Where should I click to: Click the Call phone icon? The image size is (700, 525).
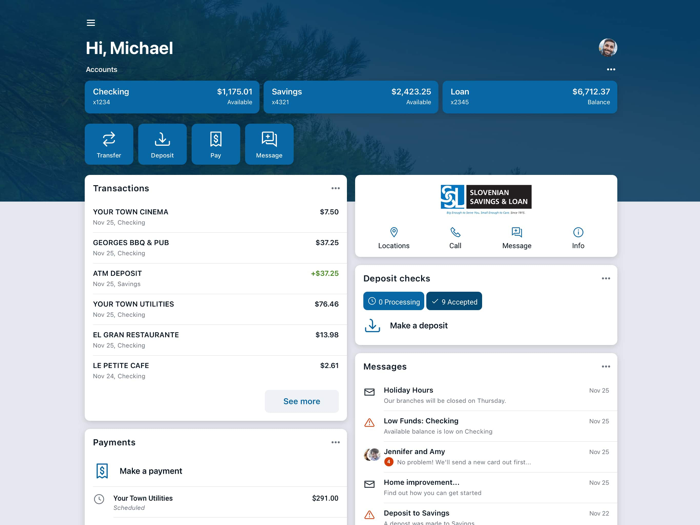455,232
